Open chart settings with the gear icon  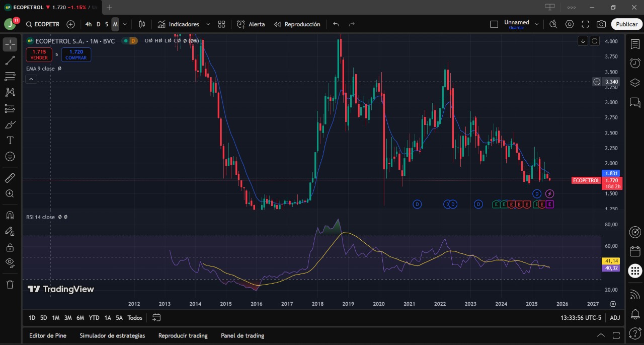click(570, 24)
